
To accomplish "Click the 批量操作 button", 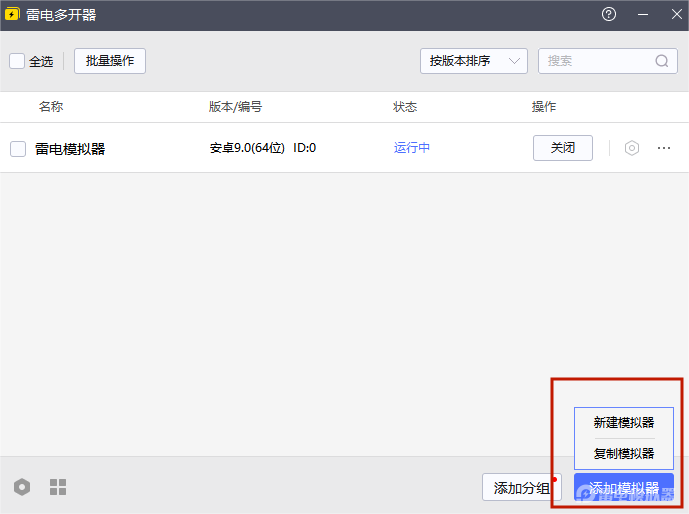I will pyautogui.click(x=110, y=61).
